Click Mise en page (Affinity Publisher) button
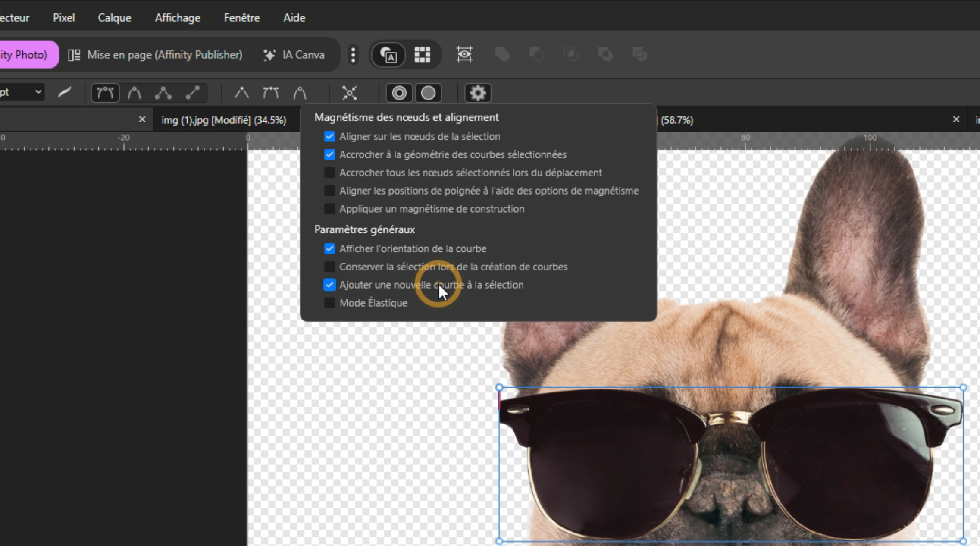The width and height of the screenshot is (980, 546). [x=155, y=55]
